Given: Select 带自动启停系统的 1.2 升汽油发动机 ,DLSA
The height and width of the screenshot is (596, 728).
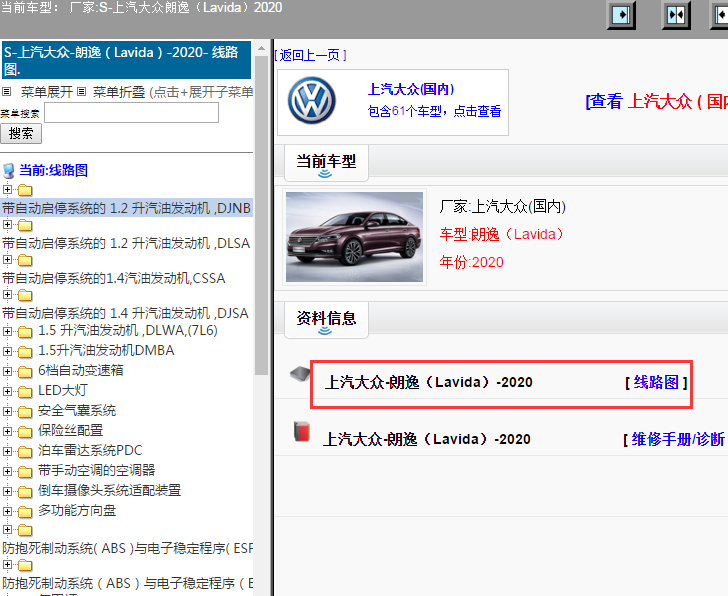Looking at the screenshot, I should [126, 243].
